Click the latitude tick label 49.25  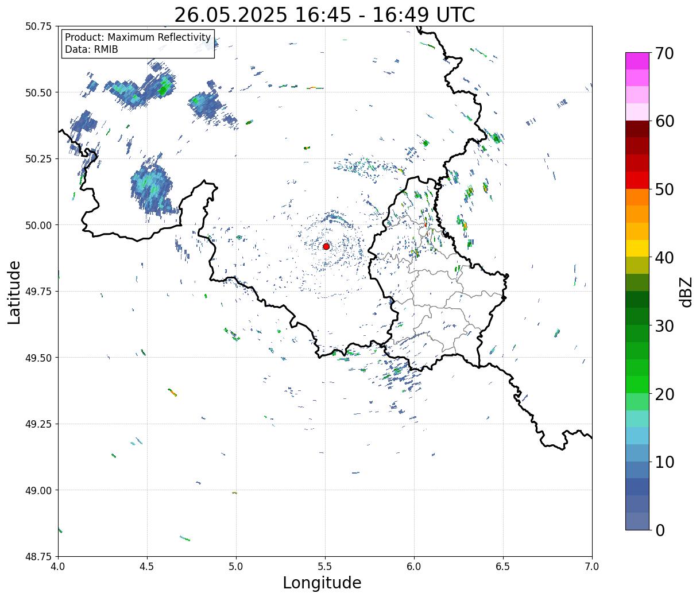[x=38, y=424]
